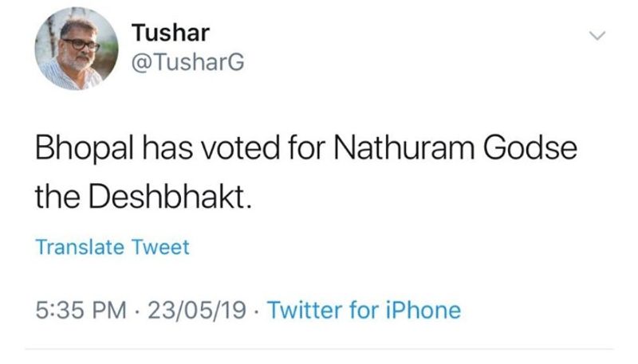Click the dot separator before Twitter for iPhone
Viewport: 638px width, 364px height.
(258, 310)
